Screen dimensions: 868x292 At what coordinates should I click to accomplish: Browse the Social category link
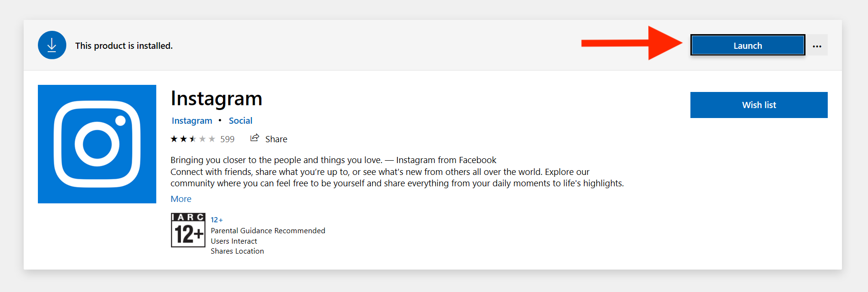[x=241, y=121]
